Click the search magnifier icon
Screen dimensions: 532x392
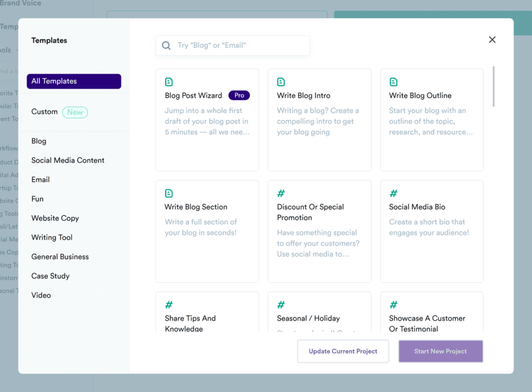[166, 45]
